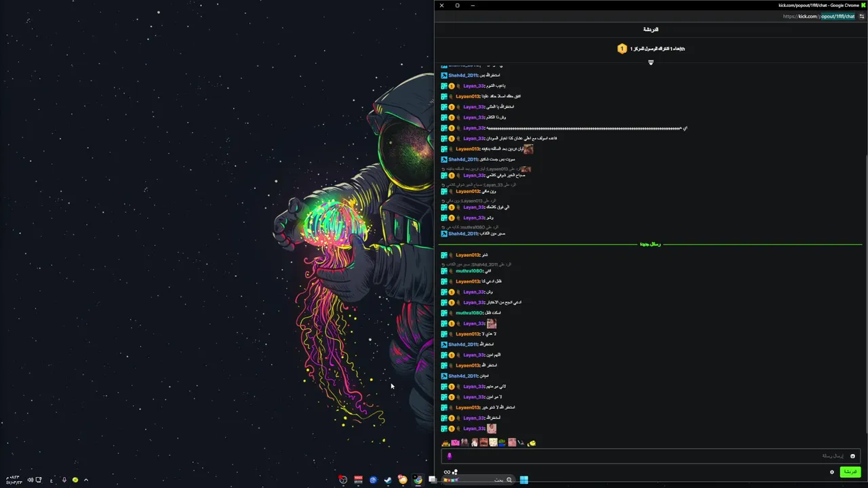Send message with green الدردشة button
868x488 pixels.
coord(850,472)
